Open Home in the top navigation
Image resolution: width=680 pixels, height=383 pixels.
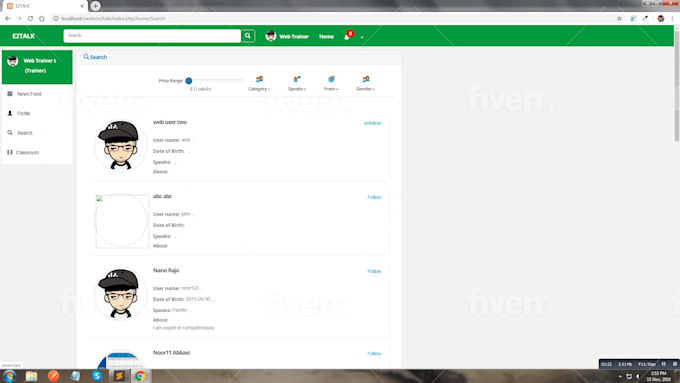[x=326, y=37]
